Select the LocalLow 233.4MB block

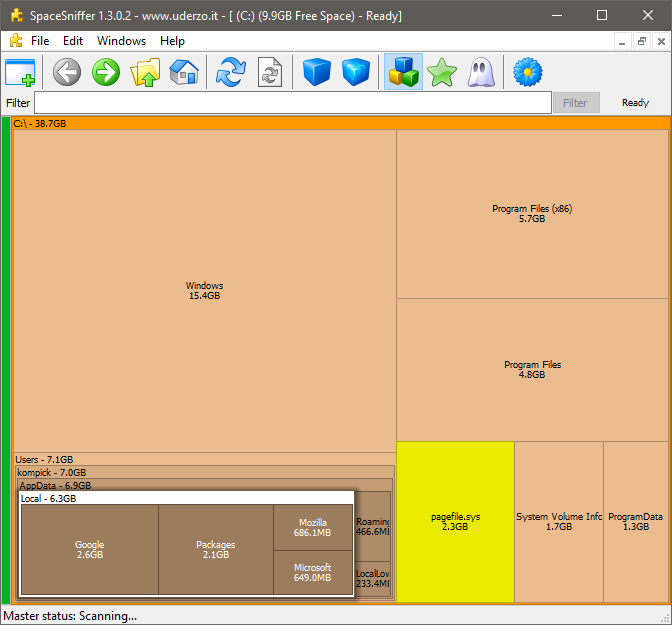(373, 579)
